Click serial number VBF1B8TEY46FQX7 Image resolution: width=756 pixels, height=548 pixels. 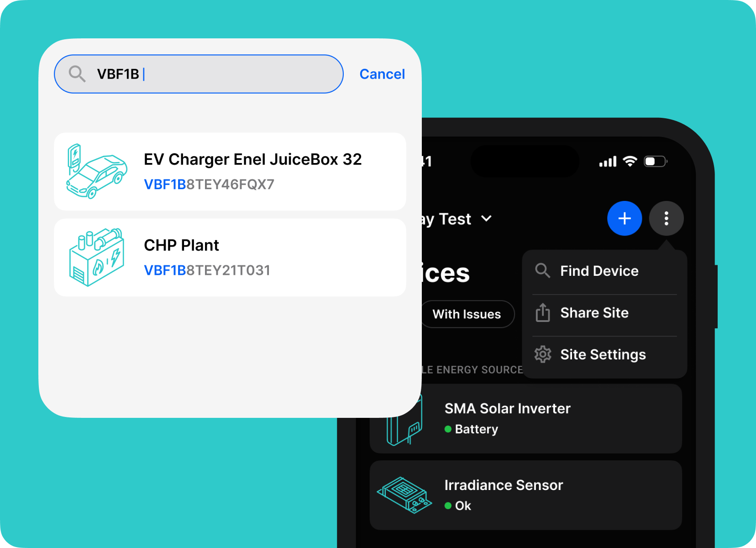pyautogui.click(x=209, y=184)
